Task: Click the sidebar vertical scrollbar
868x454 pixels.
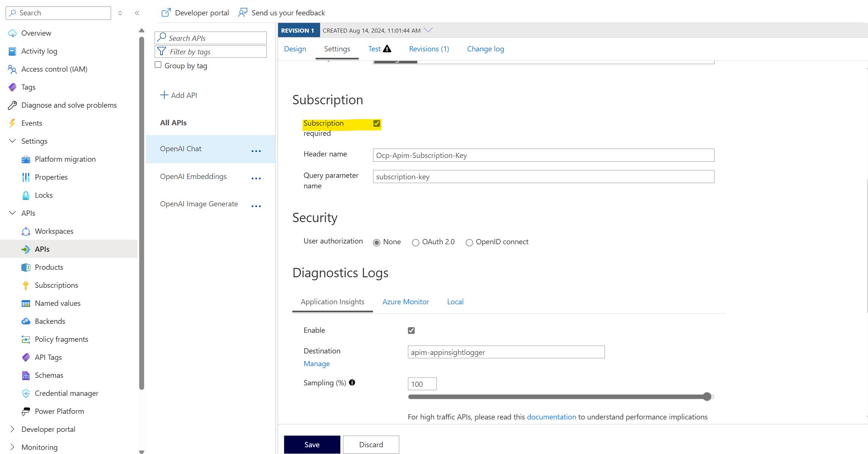Action: pos(141,214)
